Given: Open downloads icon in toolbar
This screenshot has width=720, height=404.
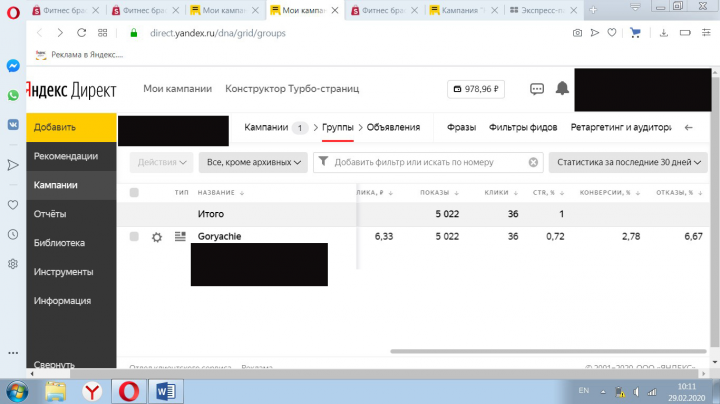Looking at the screenshot, I should (x=664, y=33).
